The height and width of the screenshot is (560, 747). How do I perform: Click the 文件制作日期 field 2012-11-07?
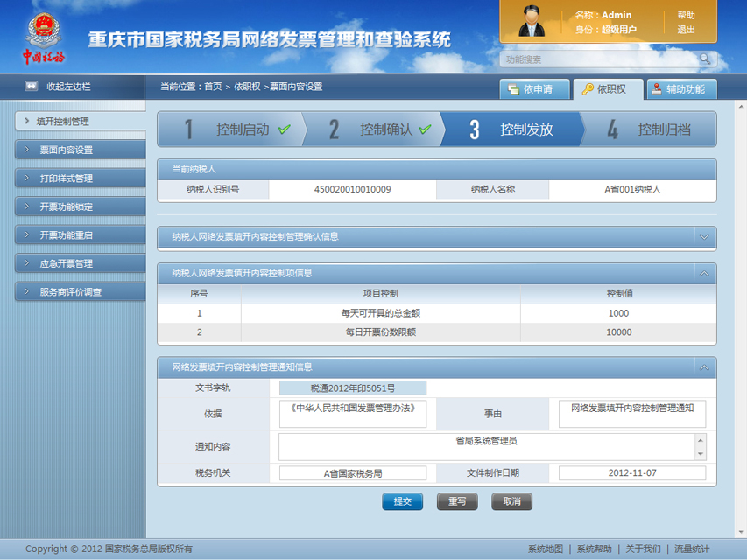632,473
